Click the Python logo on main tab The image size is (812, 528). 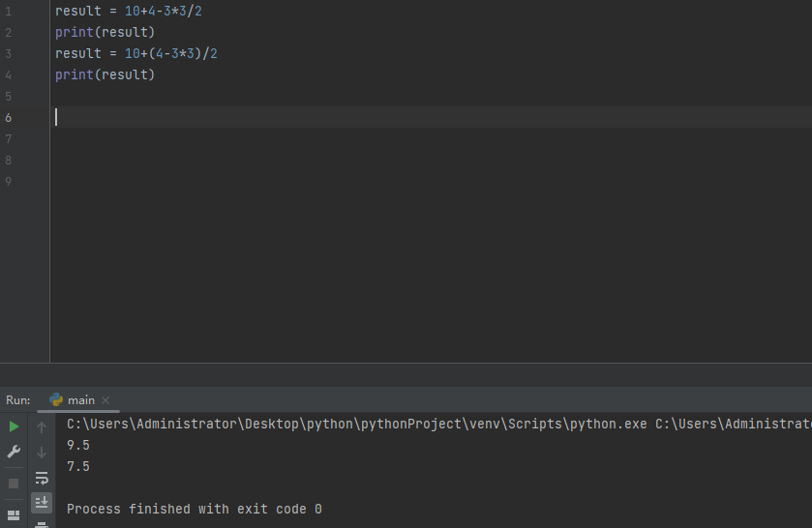tap(56, 400)
